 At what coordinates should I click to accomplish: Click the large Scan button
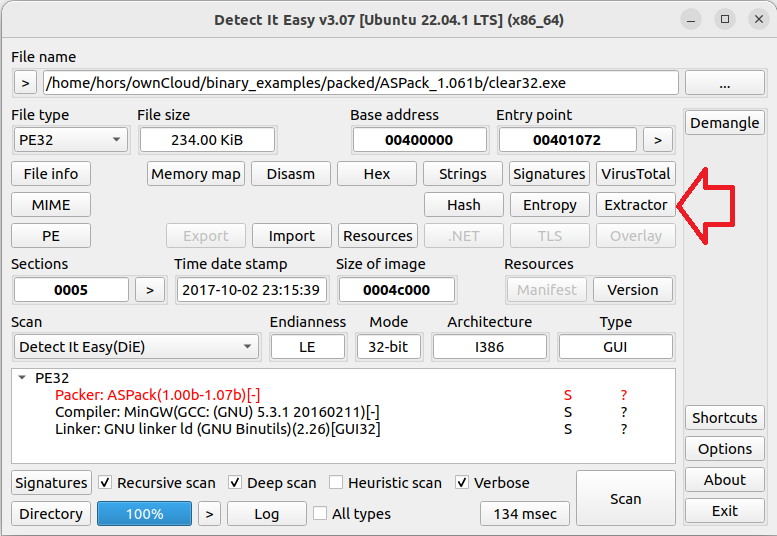click(x=626, y=498)
